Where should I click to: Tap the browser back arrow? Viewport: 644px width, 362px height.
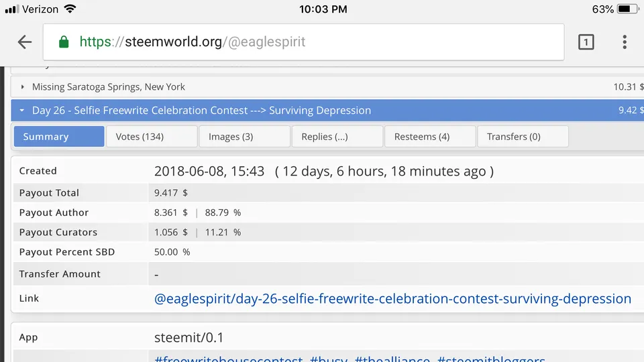click(x=25, y=42)
